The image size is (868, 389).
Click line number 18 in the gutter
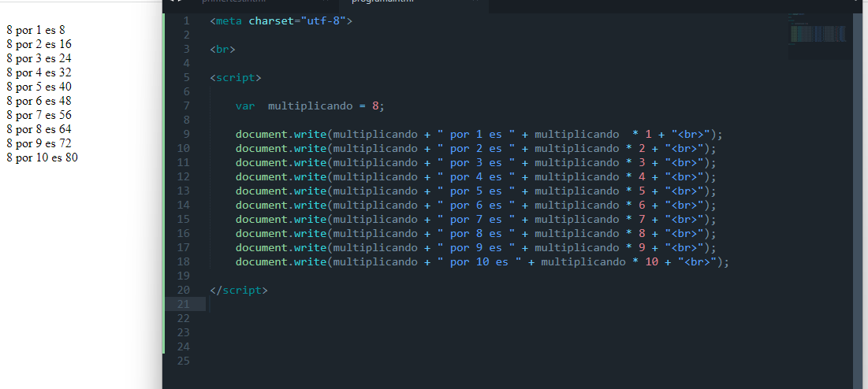click(x=184, y=261)
